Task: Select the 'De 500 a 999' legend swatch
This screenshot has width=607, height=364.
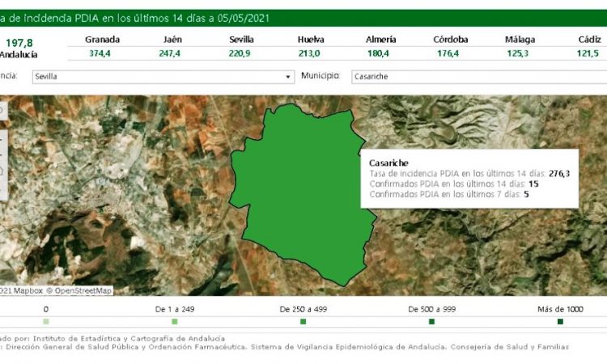Action: click(431, 322)
